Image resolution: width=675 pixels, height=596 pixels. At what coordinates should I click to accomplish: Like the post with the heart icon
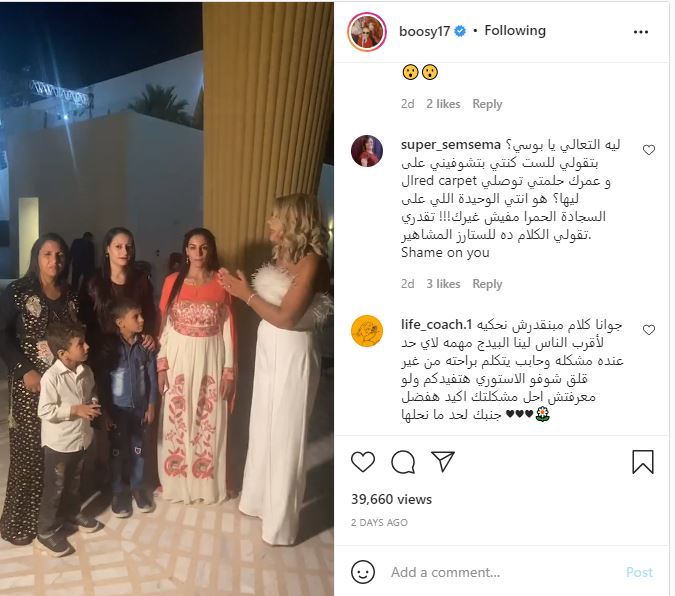(x=363, y=462)
